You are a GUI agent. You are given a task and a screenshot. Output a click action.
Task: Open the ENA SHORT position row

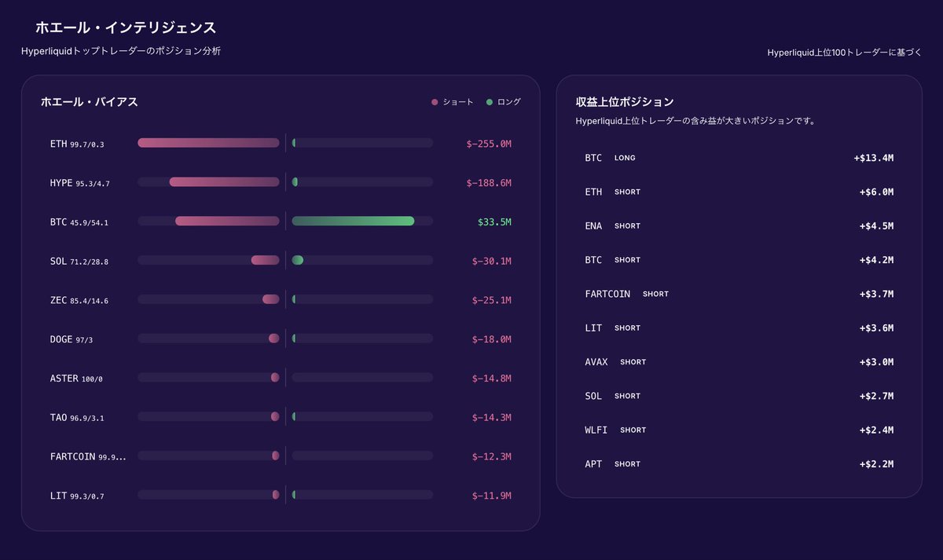pos(739,226)
